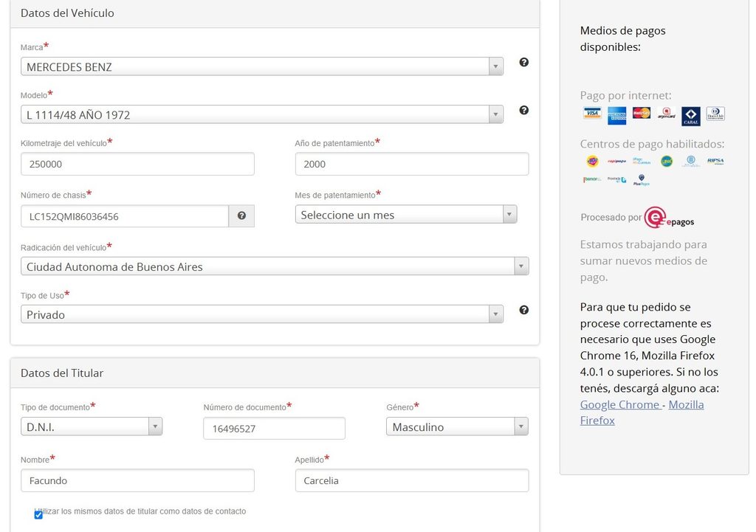Click the MasterCard logo
The width and height of the screenshot is (756, 532).
tap(642, 113)
